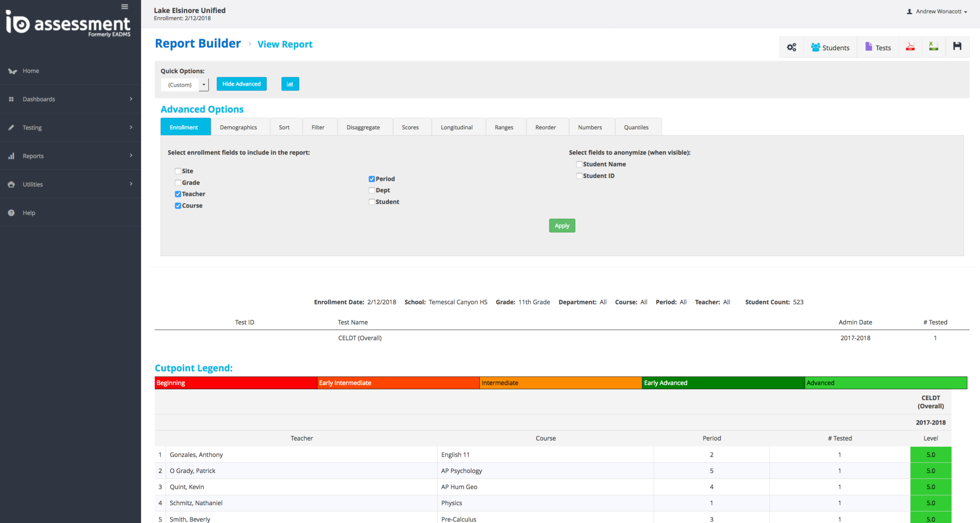Switch to the Longitudinal tab
980x523 pixels.
pyautogui.click(x=457, y=128)
